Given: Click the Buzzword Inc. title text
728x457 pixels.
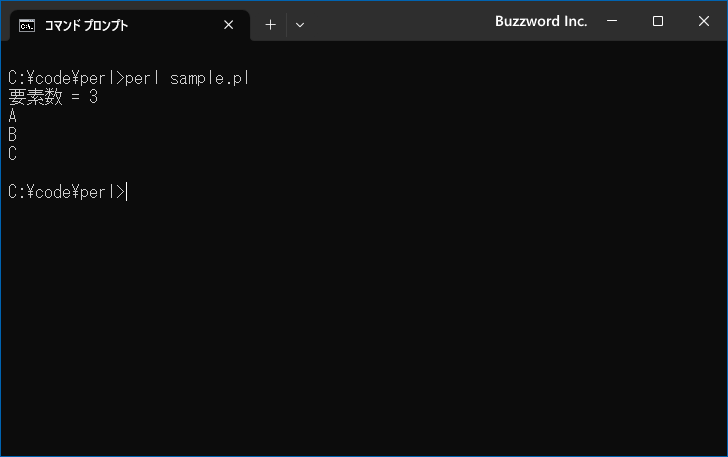Looking at the screenshot, I should 541,21.
